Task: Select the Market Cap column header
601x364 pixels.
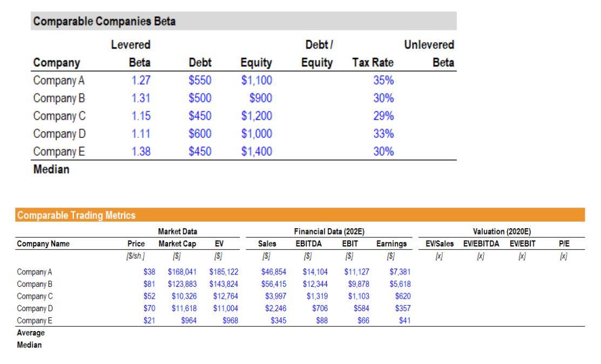Action: 177,244
